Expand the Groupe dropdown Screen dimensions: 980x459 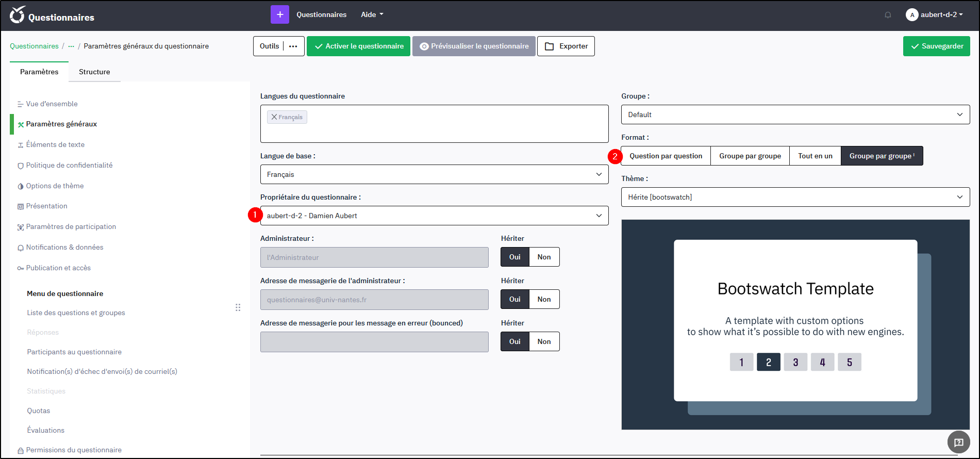click(x=795, y=114)
